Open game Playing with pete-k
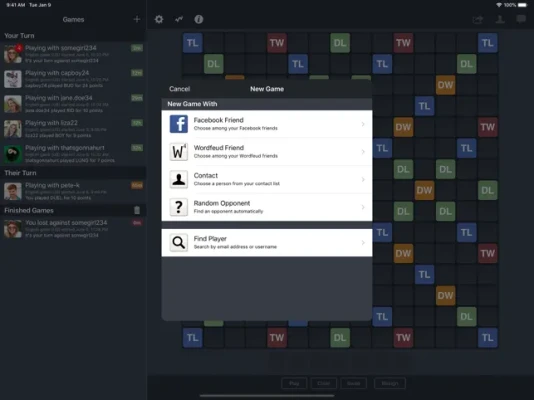 click(x=73, y=191)
